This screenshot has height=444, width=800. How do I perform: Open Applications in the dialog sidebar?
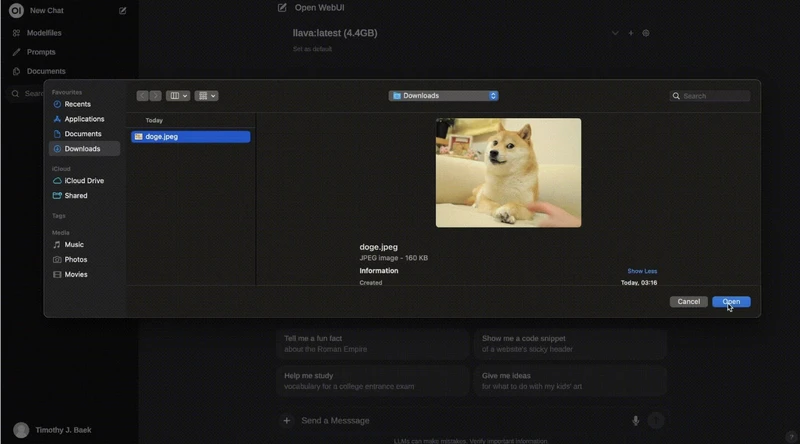[84, 119]
